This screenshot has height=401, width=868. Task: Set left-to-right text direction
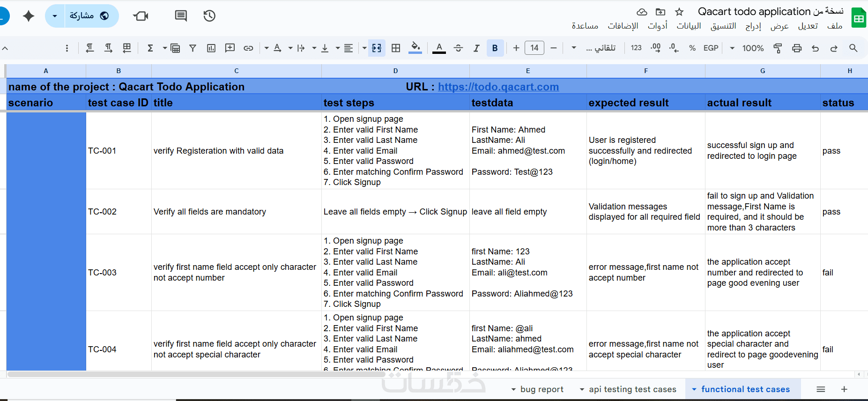[x=108, y=48]
